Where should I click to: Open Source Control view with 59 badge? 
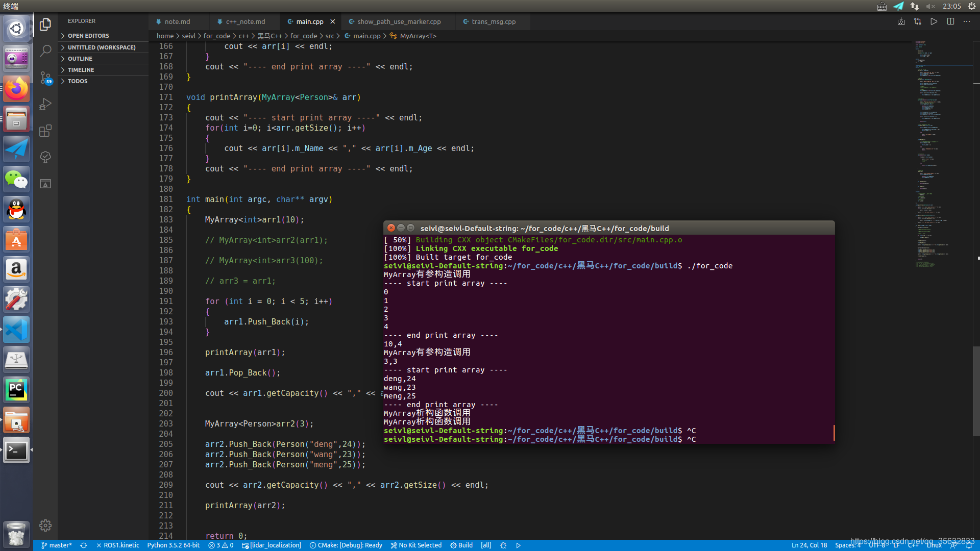[45, 78]
